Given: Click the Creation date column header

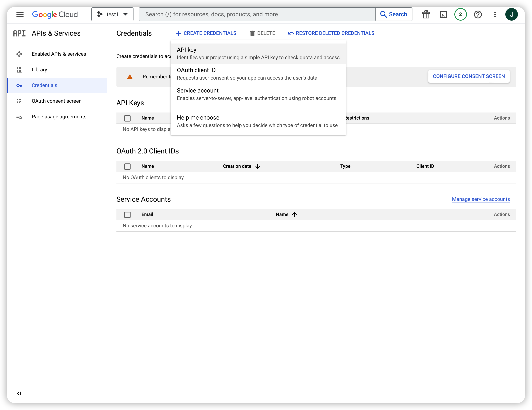Looking at the screenshot, I should point(237,166).
